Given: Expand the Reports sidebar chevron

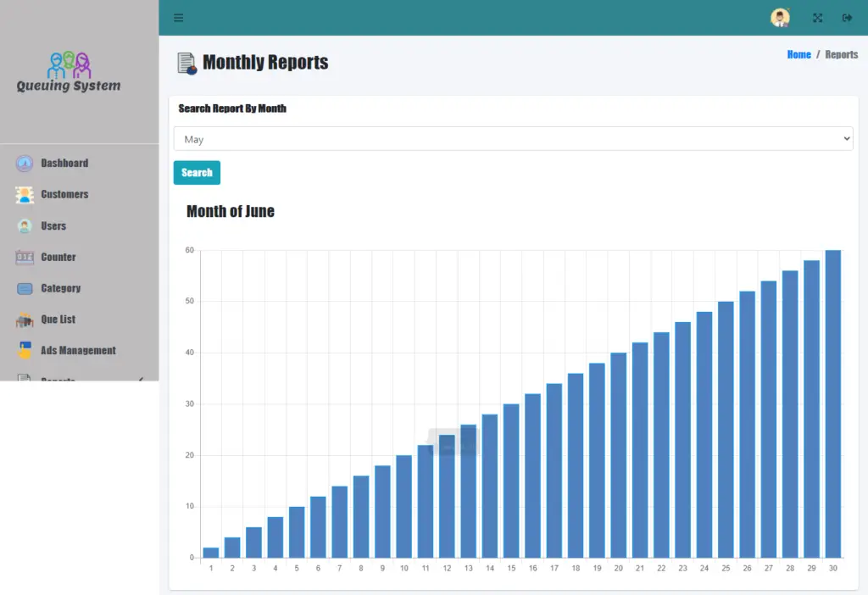Looking at the screenshot, I should pyautogui.click(x=141, y=379).
